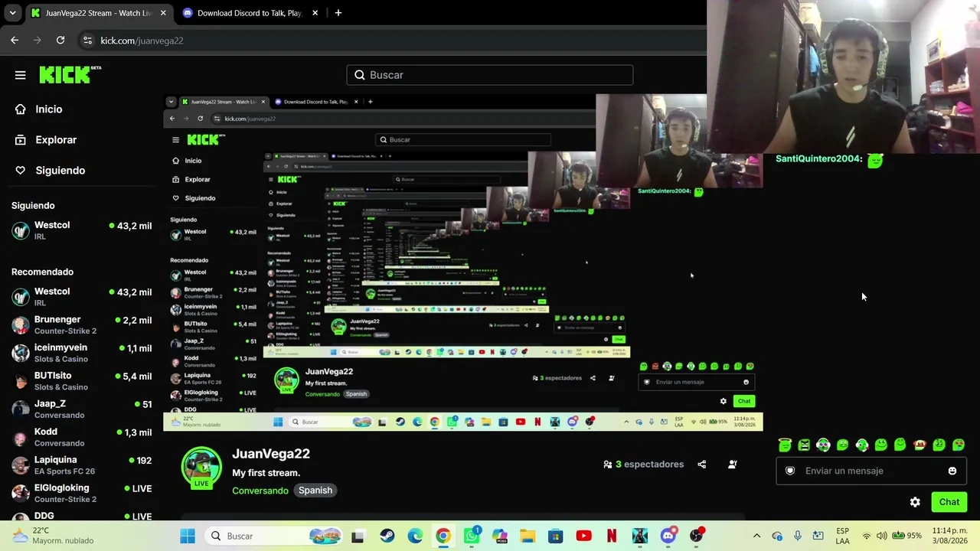Image resolution: width=980 pixels, height=551 pixels.
Task: Insert the sweating green-face emote at row end
Action: [958, 445]
